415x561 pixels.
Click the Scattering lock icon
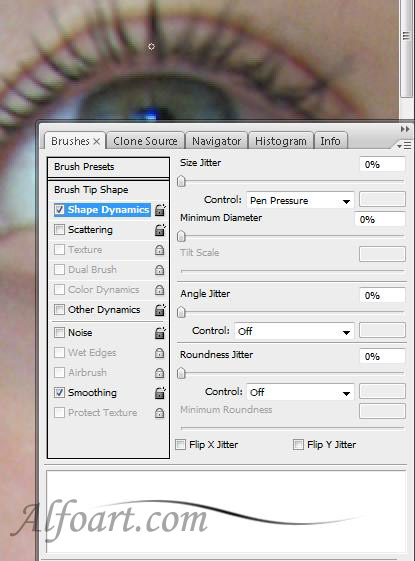point(160,230)
